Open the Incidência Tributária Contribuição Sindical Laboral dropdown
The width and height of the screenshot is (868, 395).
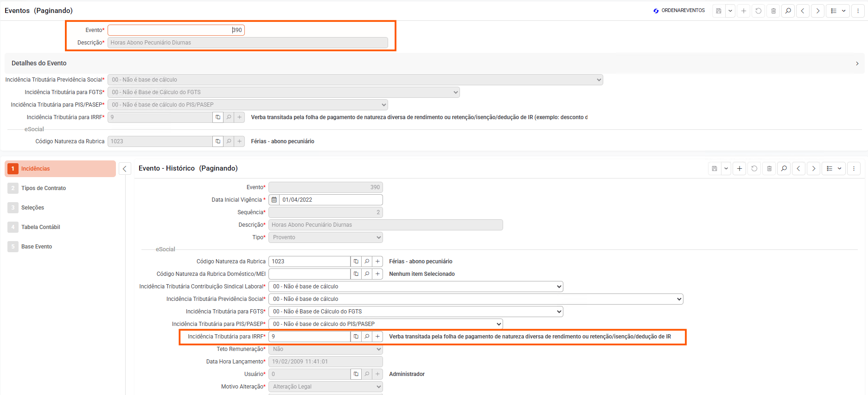(x=415, y=287)
